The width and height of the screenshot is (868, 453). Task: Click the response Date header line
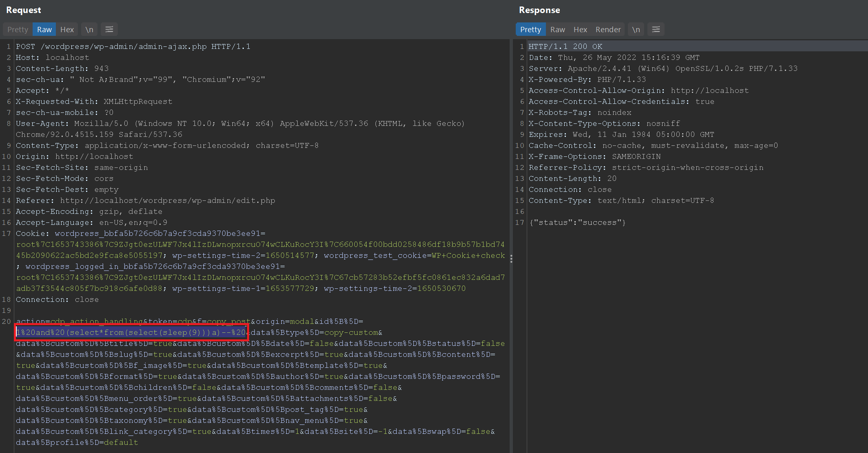tap(614, 57)
